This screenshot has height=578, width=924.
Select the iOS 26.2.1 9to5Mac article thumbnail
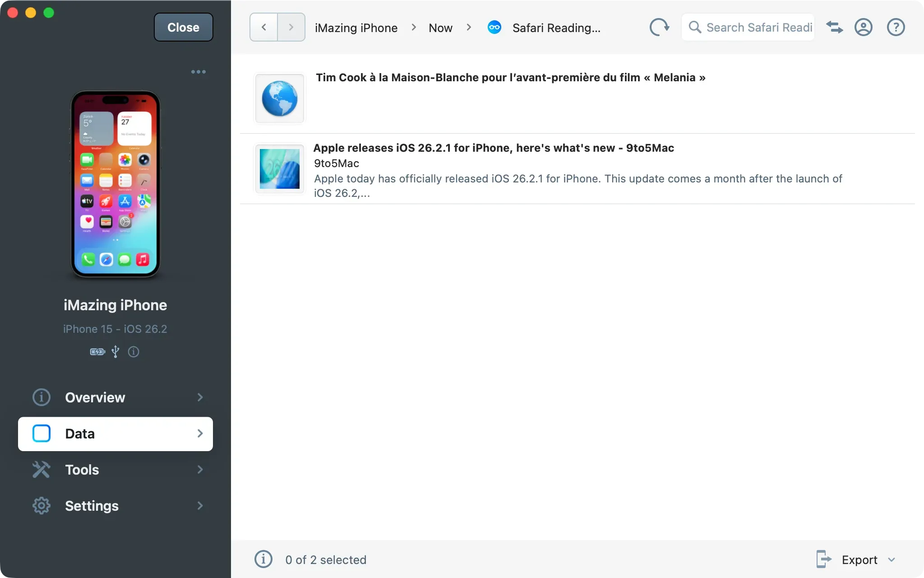tap(280, 169)
